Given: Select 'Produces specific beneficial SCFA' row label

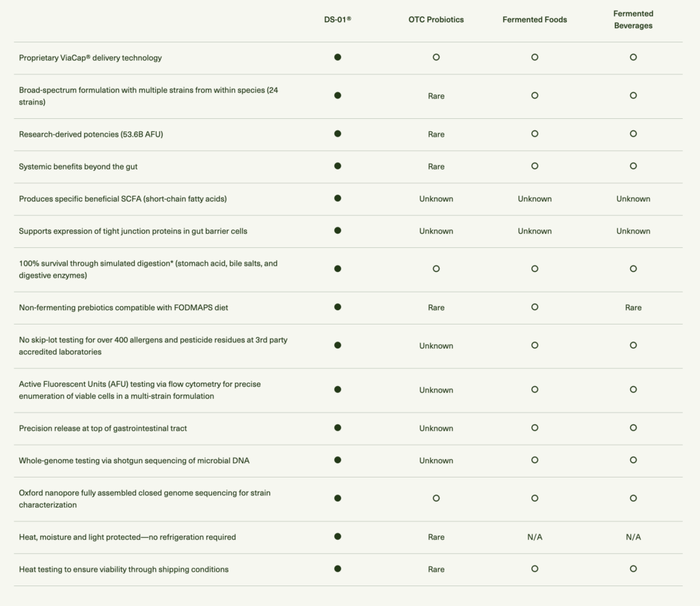Looking at the screenshot, I should pos(123,199).
